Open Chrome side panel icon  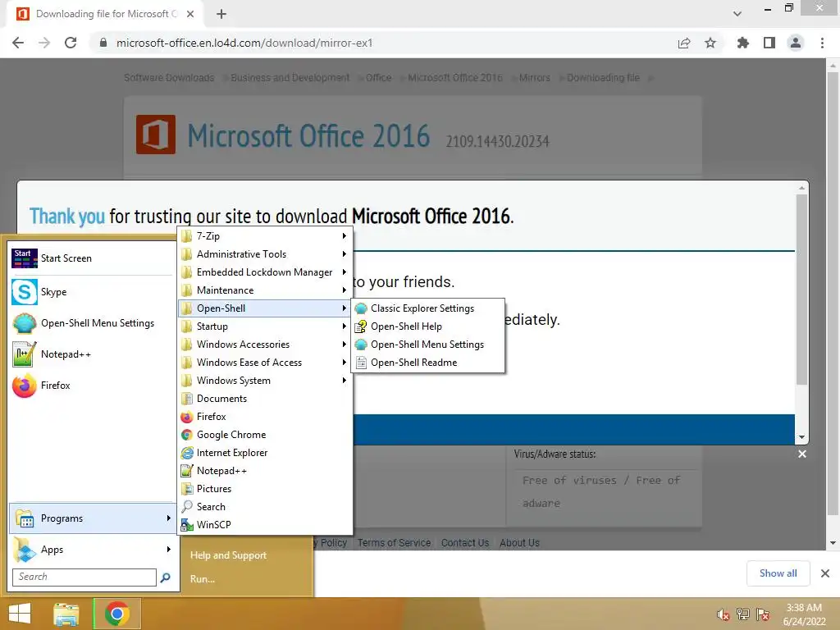click(769, 43)
